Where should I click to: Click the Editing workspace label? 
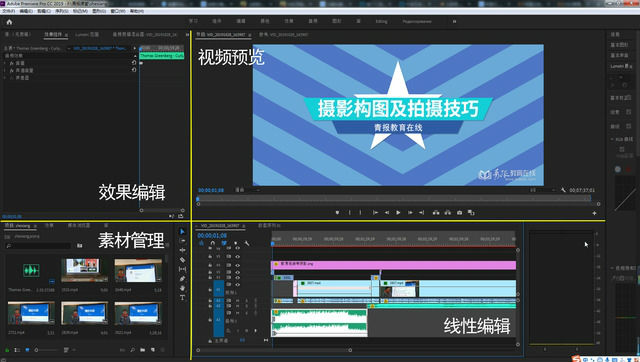381,21
